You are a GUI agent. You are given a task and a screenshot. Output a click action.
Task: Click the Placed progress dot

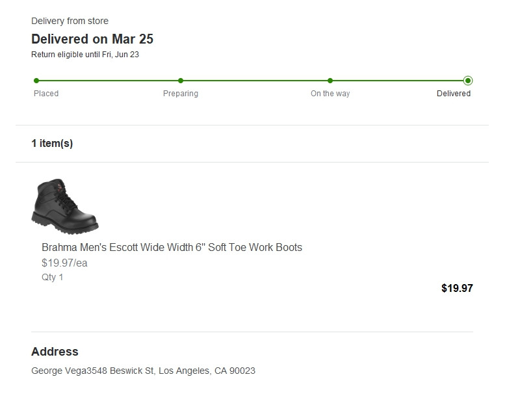36,81
